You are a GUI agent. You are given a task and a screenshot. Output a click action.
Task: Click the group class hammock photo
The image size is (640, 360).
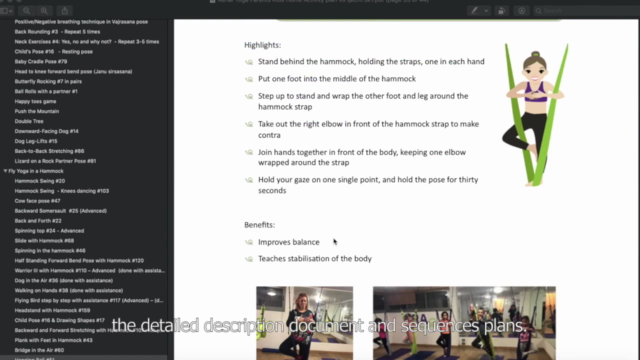coord(464,323)
